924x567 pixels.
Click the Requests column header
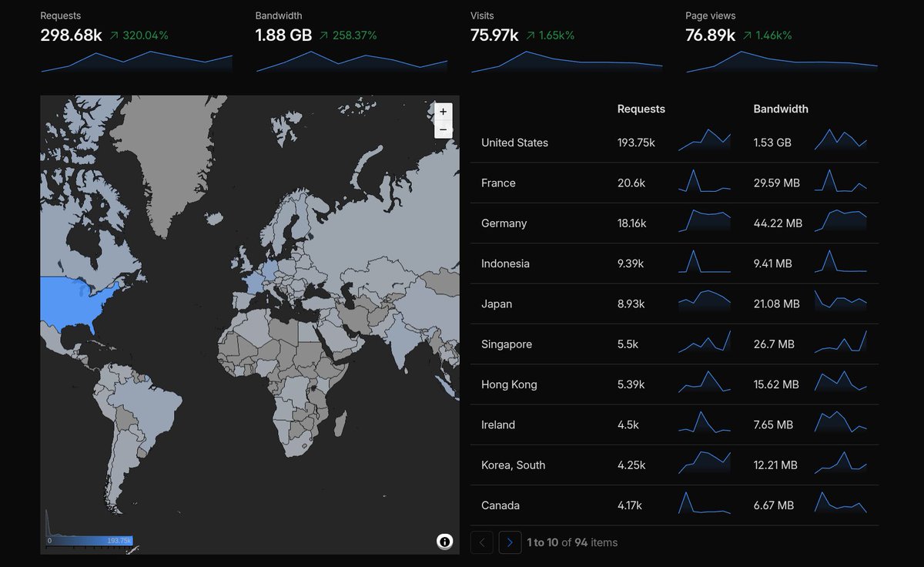tap(641, 109)
